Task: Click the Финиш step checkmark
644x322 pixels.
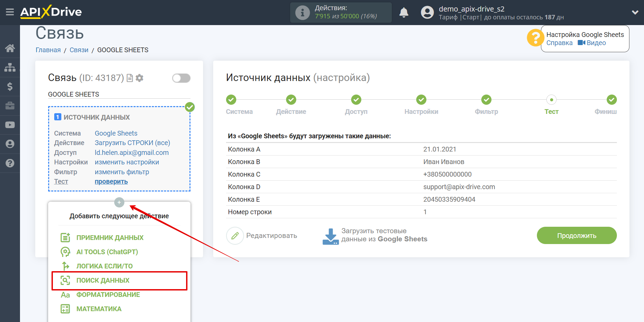Action: pos(611,100)
